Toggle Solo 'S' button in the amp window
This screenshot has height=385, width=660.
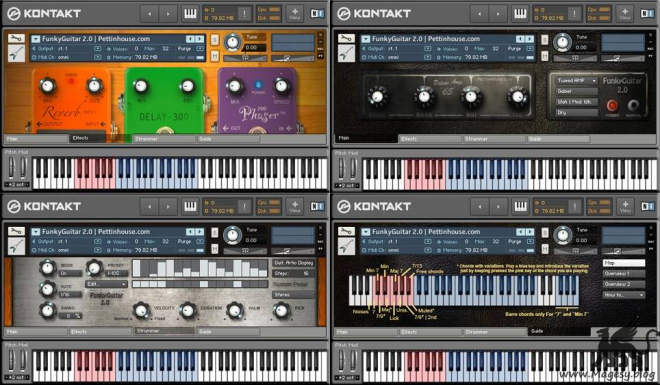pos(545,40)
